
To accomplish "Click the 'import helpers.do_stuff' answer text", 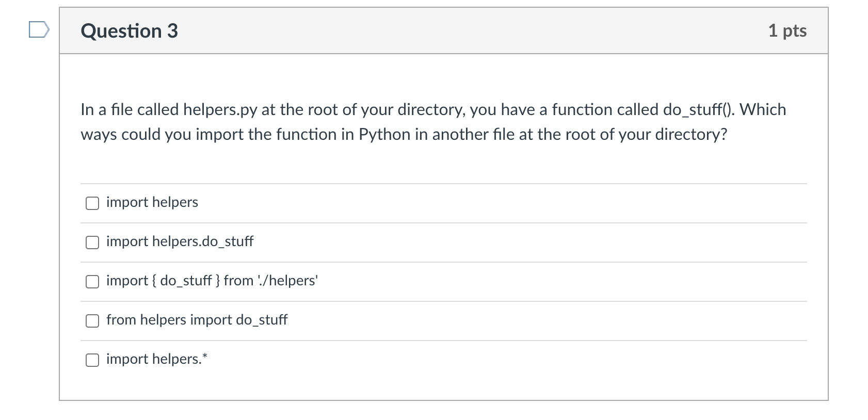I will [x=180, y=241].
